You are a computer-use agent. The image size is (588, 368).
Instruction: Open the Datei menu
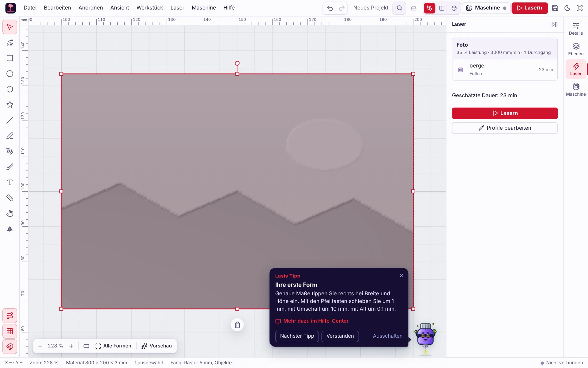pyautogui.click(x=30, y=8)
